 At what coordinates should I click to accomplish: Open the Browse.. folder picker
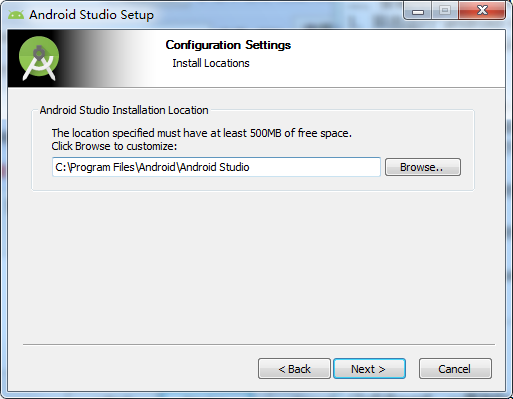(423, 167)
